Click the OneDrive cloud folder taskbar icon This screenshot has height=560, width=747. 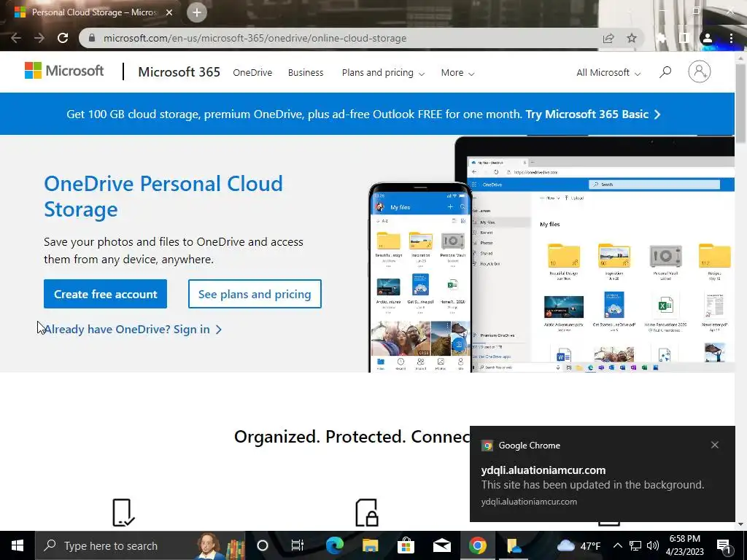click(514, 545)
